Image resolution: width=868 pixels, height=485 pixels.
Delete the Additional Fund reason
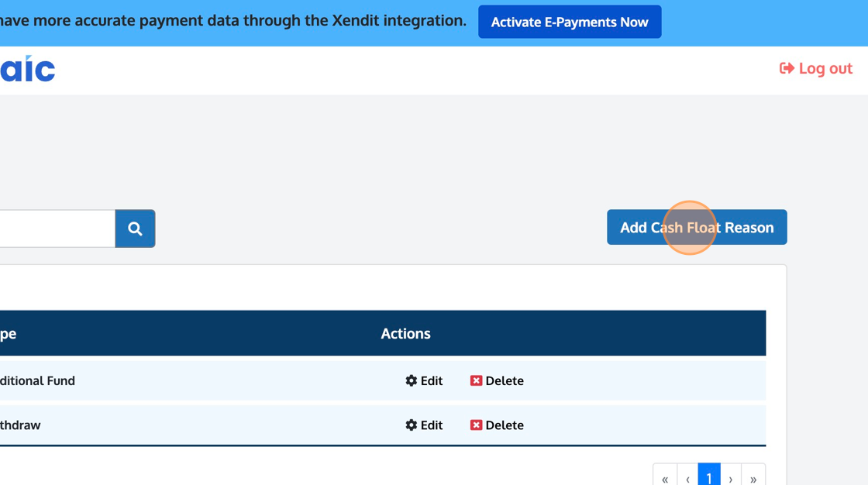coord(497,380)
